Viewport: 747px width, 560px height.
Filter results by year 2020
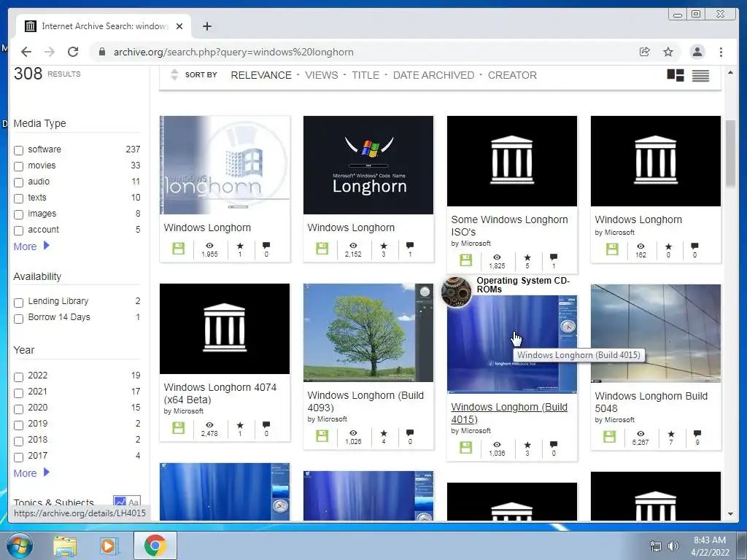point(18,409)
